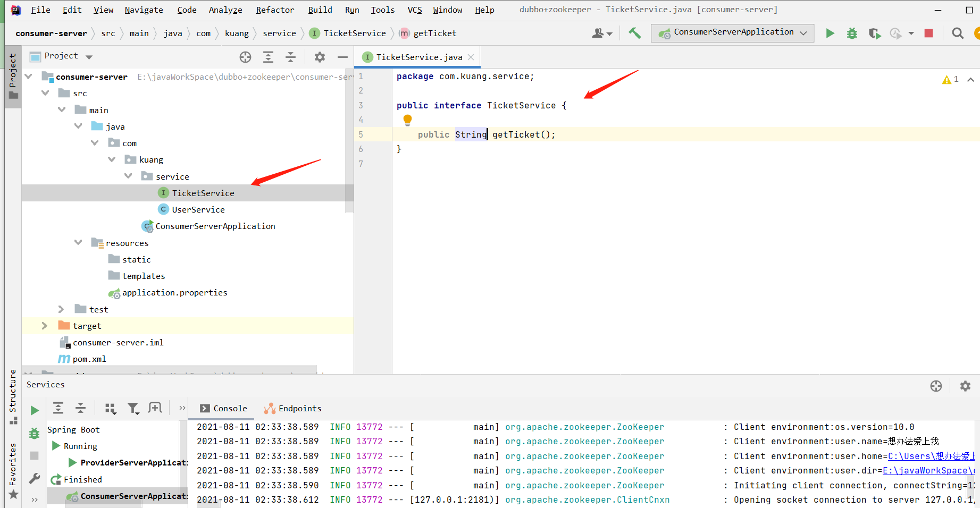Collapse the consumer-server root node
Viewport: 980px width, 508px height.
[28, 77]
